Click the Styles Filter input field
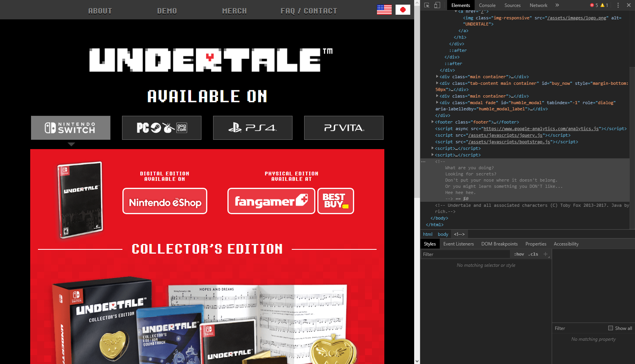The width and height of the screenshot is (635, 364). point(465,254)
